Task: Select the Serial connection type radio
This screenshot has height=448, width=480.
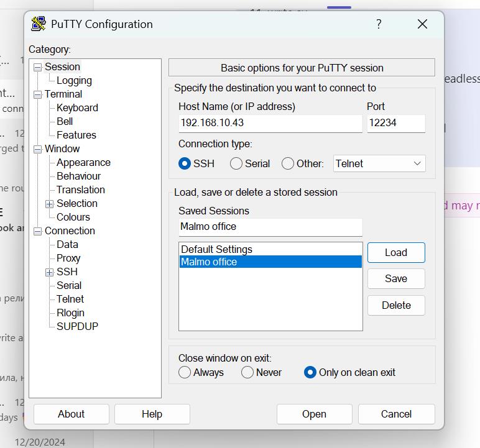Action: (x=236, y=163)
